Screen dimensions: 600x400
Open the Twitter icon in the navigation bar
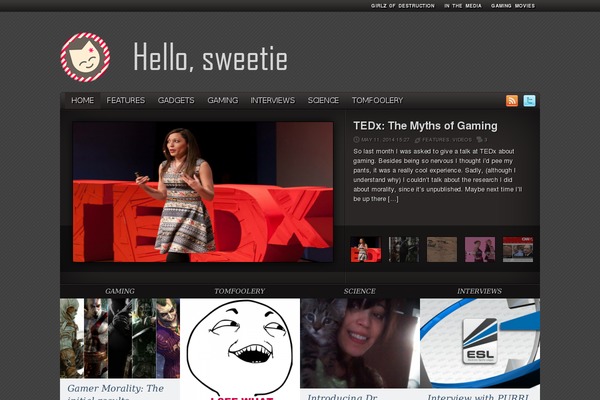pos(529,101)
